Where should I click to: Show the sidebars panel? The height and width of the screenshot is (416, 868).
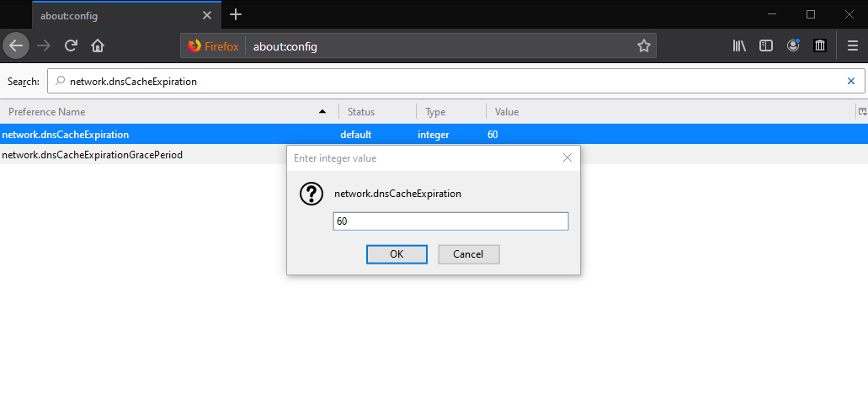click(766, 46)
